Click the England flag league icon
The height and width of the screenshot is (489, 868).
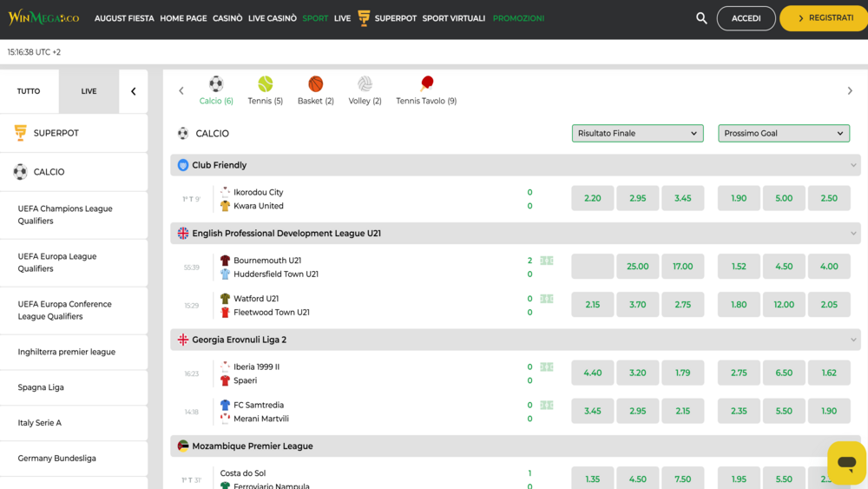tap(182, 233)
